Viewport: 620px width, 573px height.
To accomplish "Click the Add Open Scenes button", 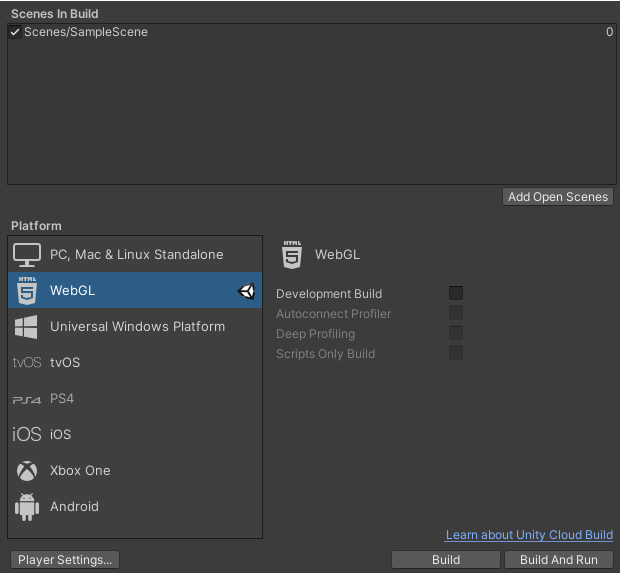I will [x=558, y=197].
